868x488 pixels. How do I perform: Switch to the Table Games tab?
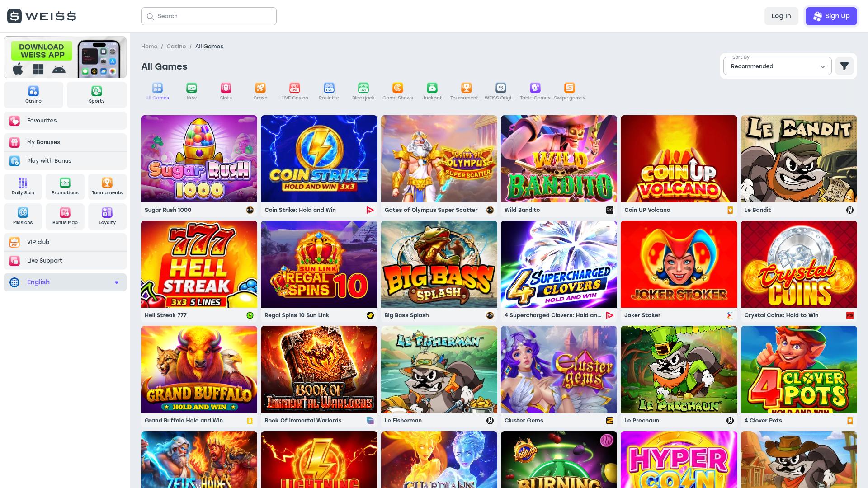click(x=535, y=91)
